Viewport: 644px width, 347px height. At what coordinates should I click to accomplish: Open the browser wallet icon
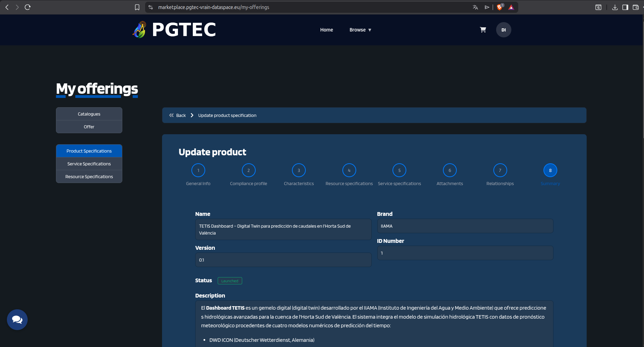pyautogui.click(x=636, y=7)
